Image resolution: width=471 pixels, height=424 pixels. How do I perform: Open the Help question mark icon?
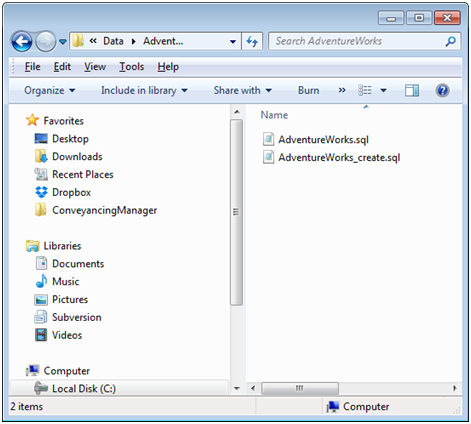[442, 90]
